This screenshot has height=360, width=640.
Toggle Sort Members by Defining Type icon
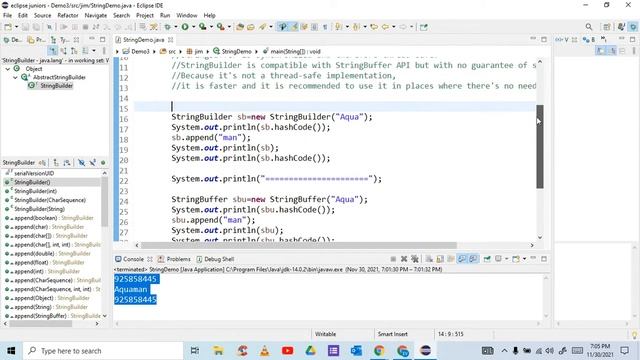click(x=67, y=162)
